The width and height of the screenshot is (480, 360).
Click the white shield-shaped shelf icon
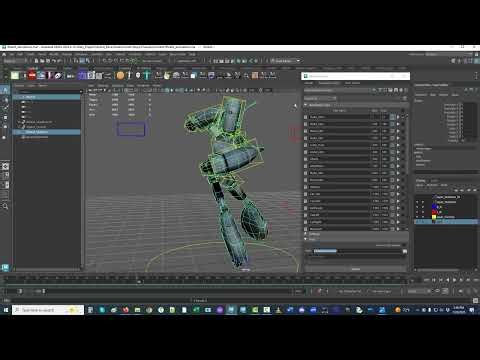point(138,75)
